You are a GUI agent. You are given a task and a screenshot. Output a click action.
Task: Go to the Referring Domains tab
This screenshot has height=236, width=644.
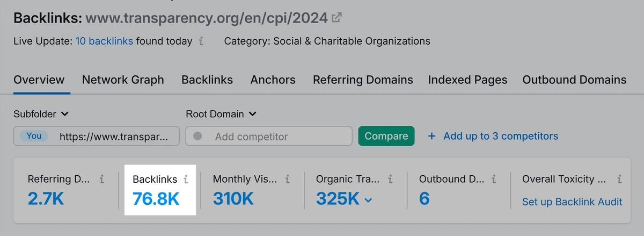(363, 80)
